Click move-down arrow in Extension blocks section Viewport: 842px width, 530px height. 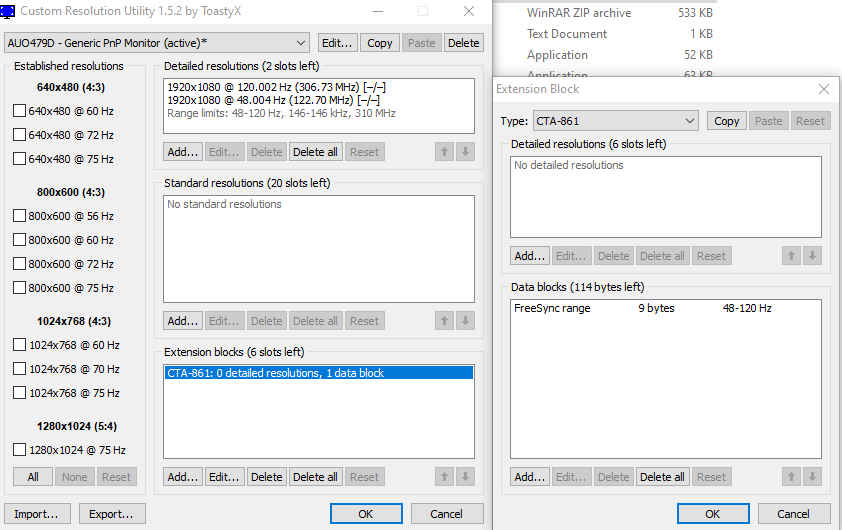coord(464,477)
